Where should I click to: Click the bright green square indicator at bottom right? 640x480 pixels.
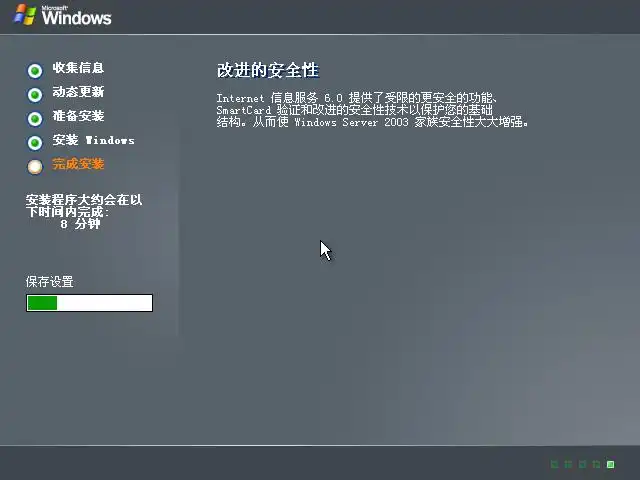coord(611,464)
